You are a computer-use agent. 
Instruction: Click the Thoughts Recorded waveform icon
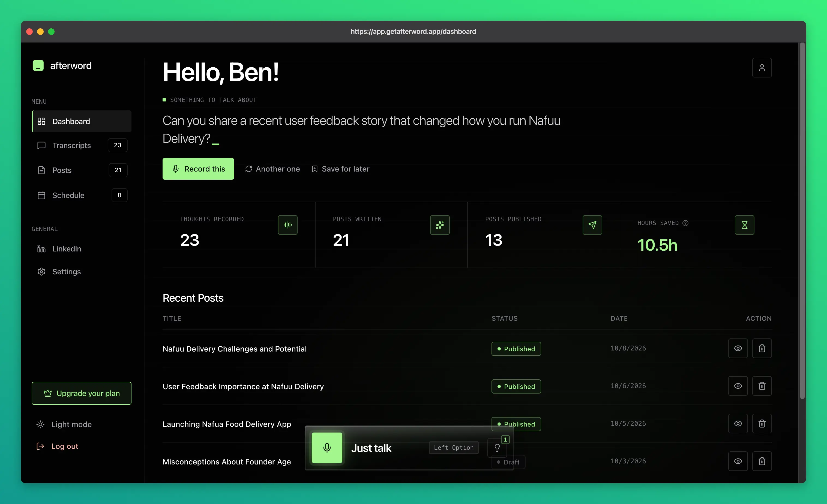click(x=287, y=225)
